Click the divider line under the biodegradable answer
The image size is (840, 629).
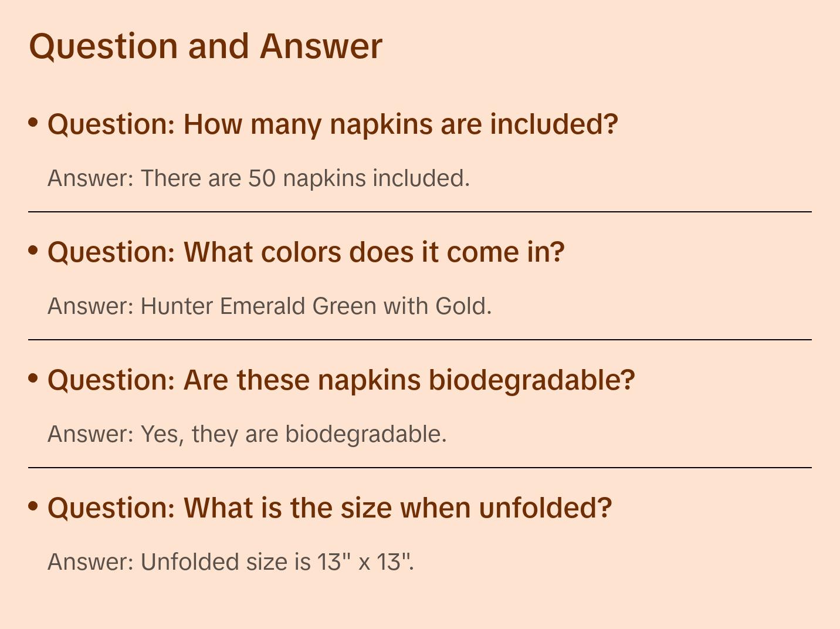[x=420, y=468]
